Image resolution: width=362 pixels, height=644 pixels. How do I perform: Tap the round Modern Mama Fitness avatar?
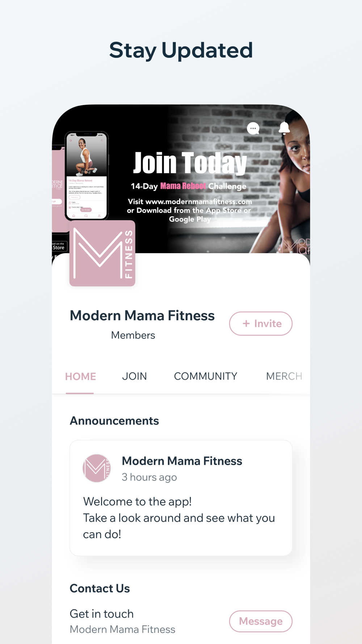click(x=96, y=468)
